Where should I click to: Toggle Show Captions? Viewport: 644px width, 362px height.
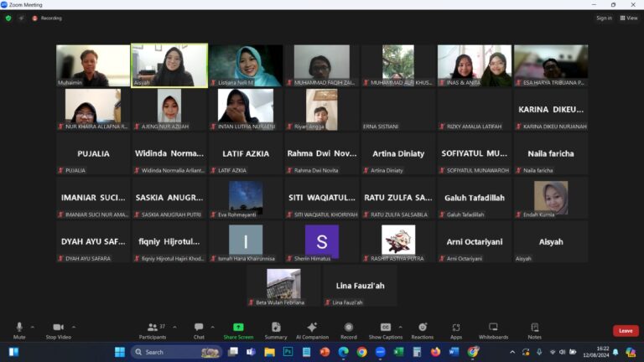tap(385, 330)
